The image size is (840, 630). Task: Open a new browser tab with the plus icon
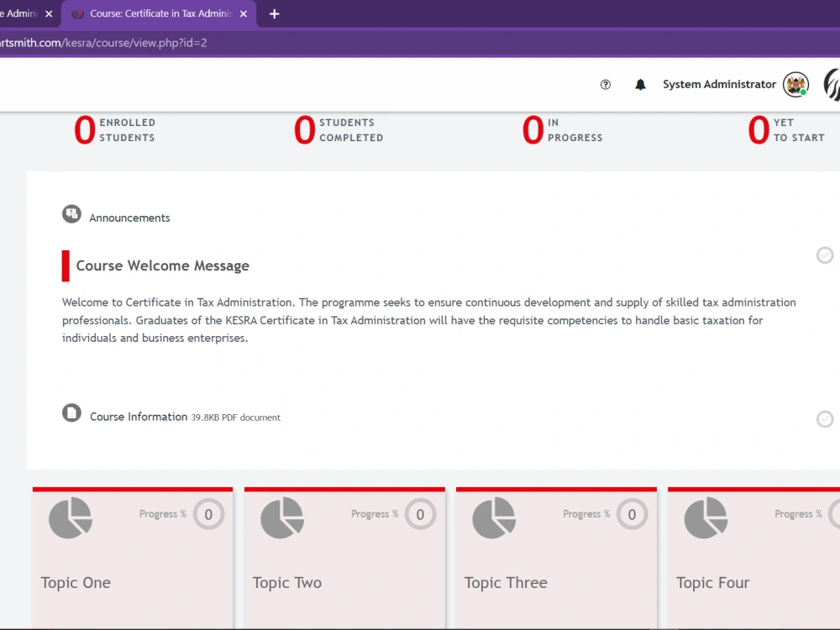click(x=273, y=13)
